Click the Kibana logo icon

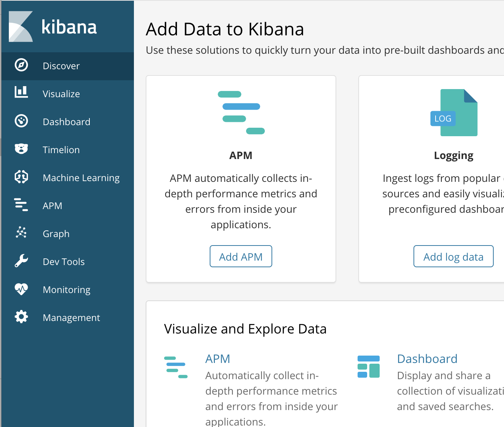21,27
